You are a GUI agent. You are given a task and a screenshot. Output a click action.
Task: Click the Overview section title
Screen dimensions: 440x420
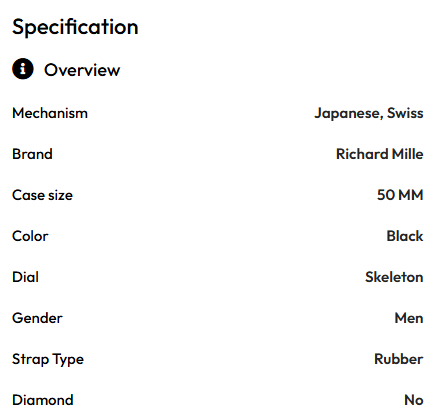pos(82,70)
